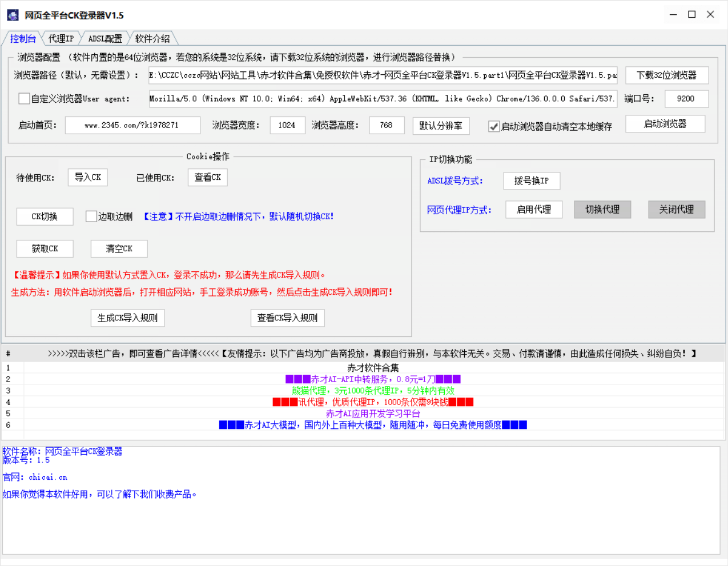
Task: Close the 网页全平台CK登录器 window
Action: [x=710, y=15]
